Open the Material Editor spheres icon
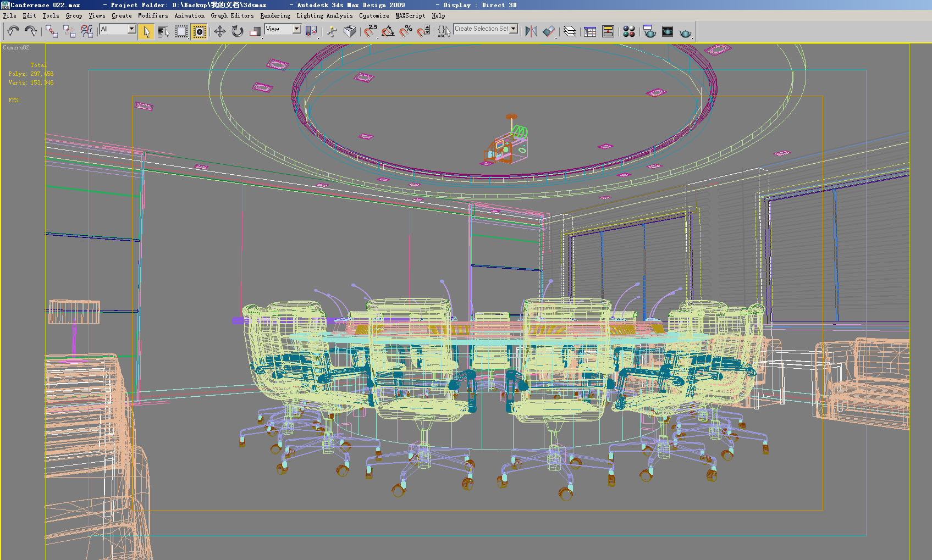 click(x=629, y=31)
